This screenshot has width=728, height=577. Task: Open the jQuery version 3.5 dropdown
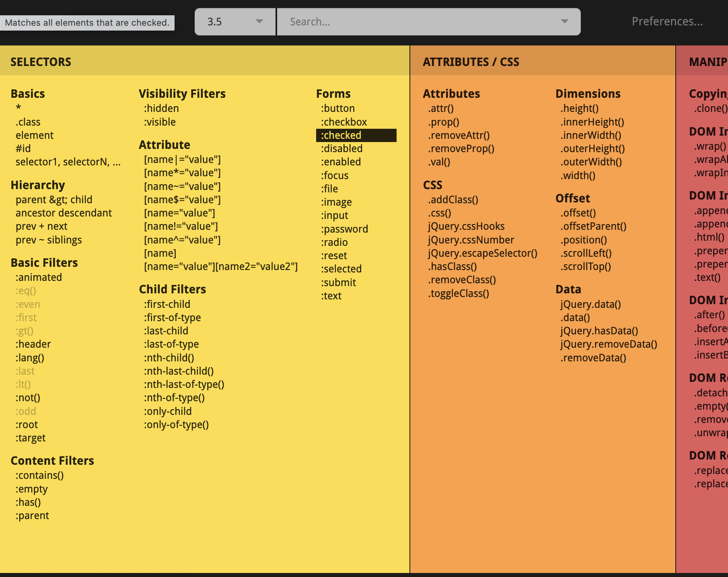click(x=235, y=22)
